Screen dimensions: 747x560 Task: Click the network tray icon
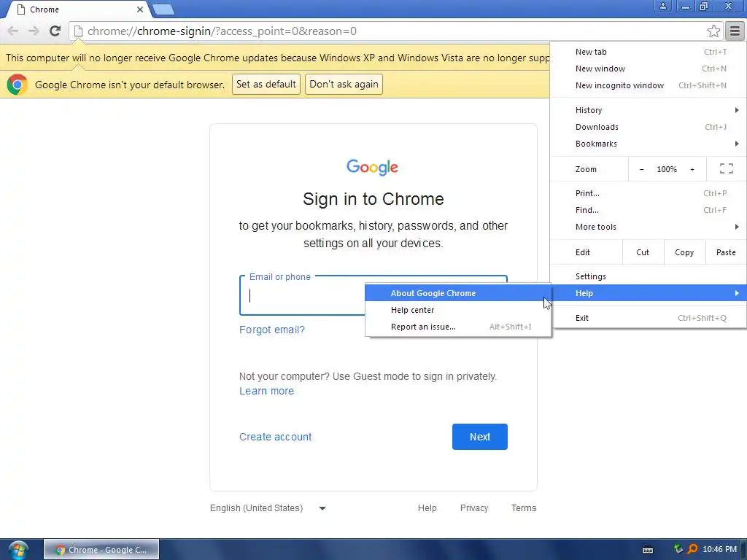pyautogui.click(x=678, y=550)
